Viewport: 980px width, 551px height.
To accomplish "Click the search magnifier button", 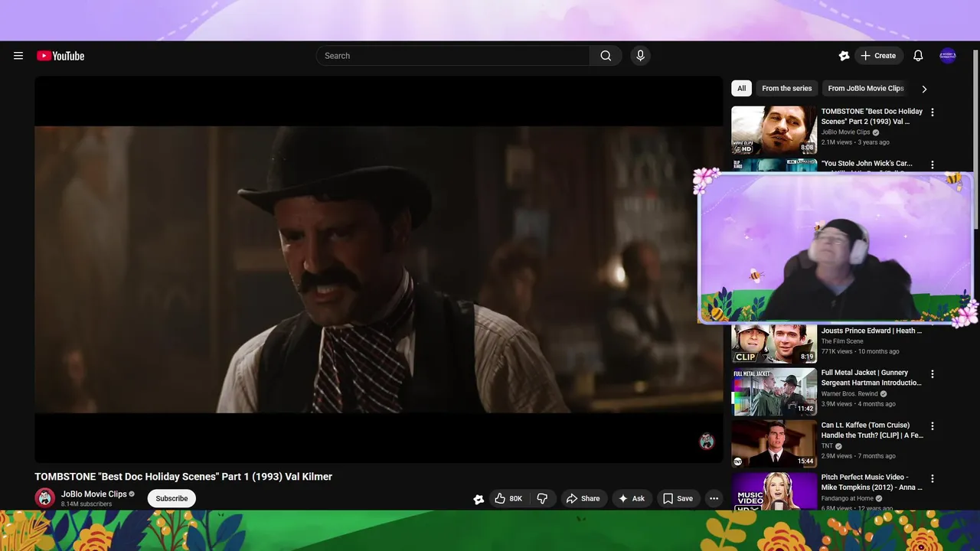I will tap(606, 56).
